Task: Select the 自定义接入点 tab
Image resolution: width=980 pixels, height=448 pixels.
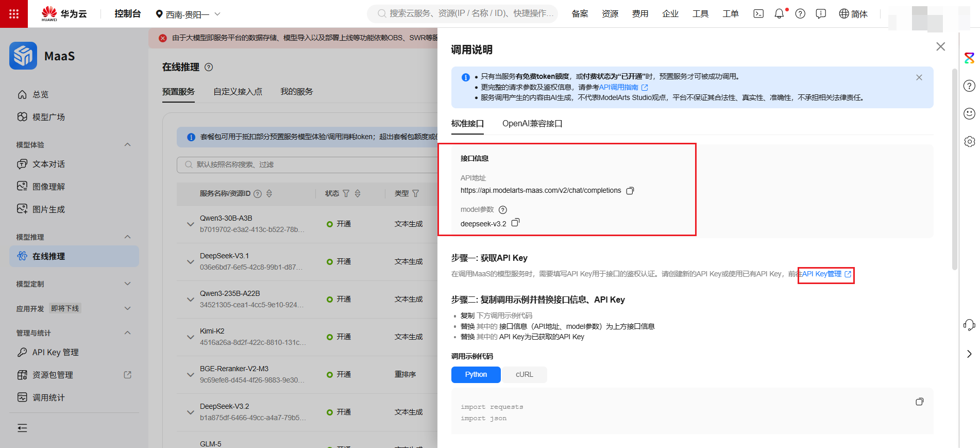Action: tap(238, 92)
